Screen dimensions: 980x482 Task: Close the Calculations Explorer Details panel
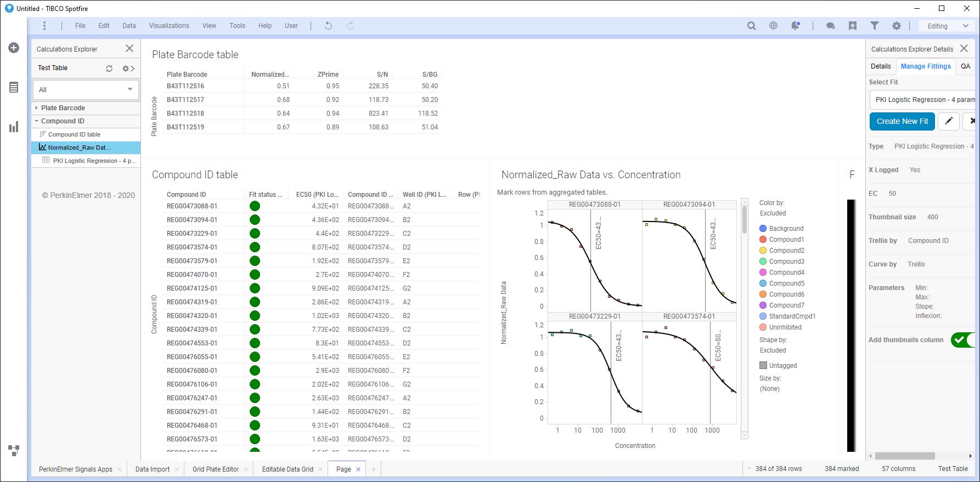(x=964, y=48)
